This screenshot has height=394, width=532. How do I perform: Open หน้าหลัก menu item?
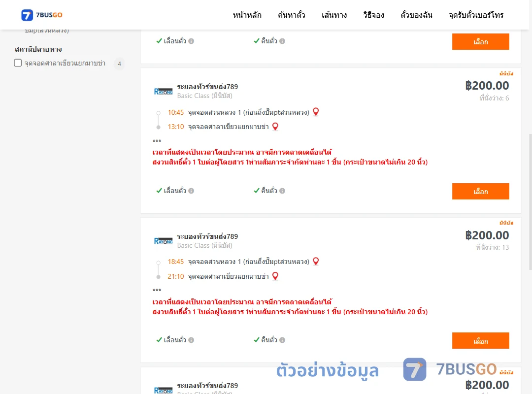(247, 15)
